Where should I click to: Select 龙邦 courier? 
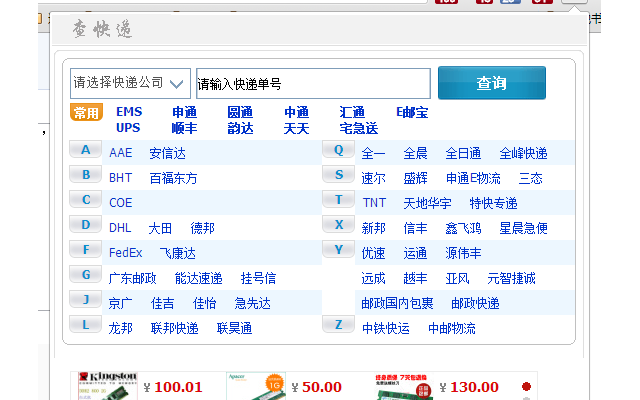pos(120,328)
